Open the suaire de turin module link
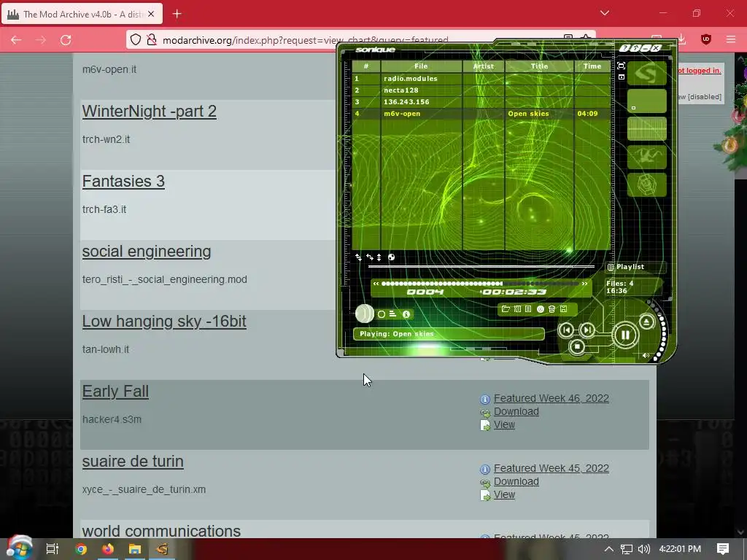The width and height of the screenshot is (747, 560). click(x=133, y=462)
